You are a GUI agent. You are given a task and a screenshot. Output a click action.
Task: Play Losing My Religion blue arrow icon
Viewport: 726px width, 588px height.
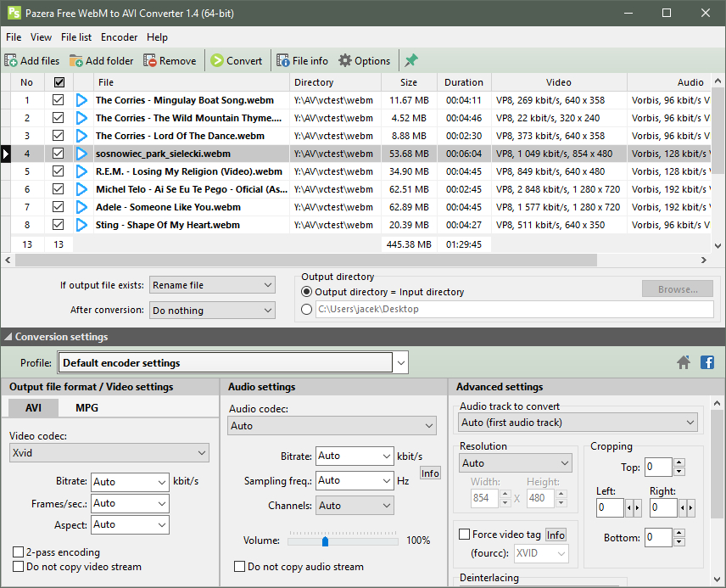(81, 171)
